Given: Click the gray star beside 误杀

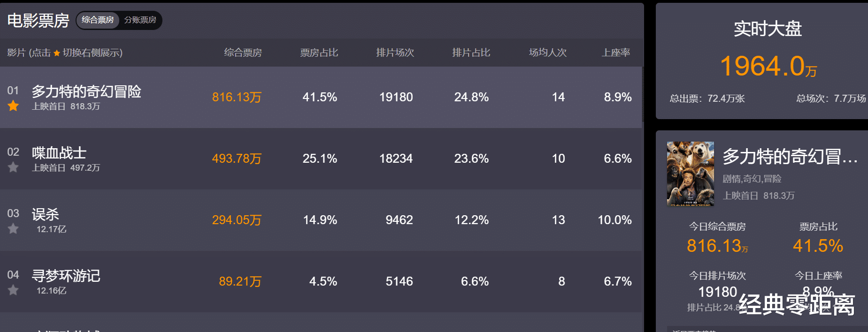Looking at the screenshot, I should click(x=13, y=229).
